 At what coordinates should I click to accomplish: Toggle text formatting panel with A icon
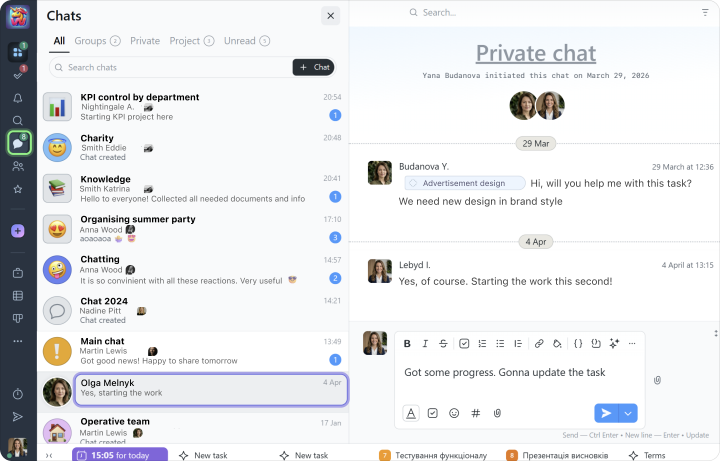point(411,413)
